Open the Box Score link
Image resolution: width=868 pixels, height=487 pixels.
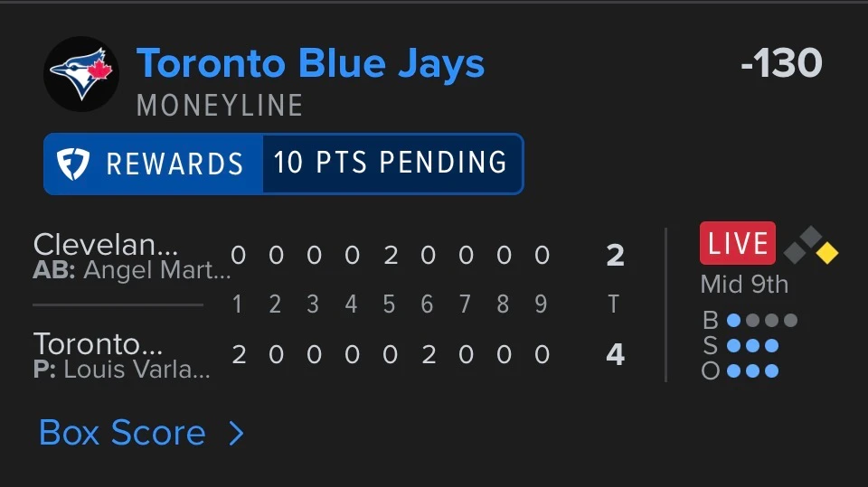(122, 432)
